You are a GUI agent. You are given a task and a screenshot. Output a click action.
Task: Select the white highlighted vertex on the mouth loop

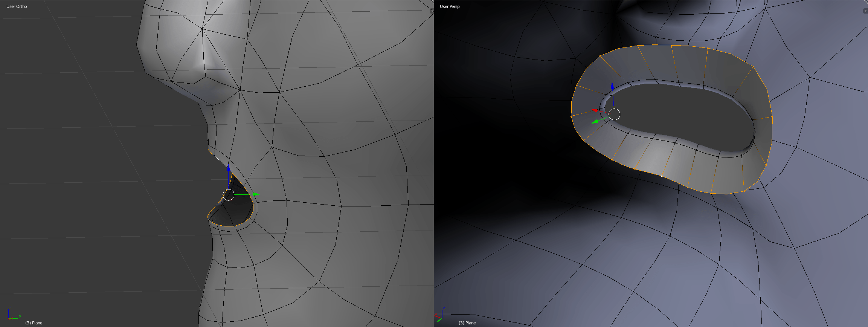pyautogui.click(x=662, y=176)
